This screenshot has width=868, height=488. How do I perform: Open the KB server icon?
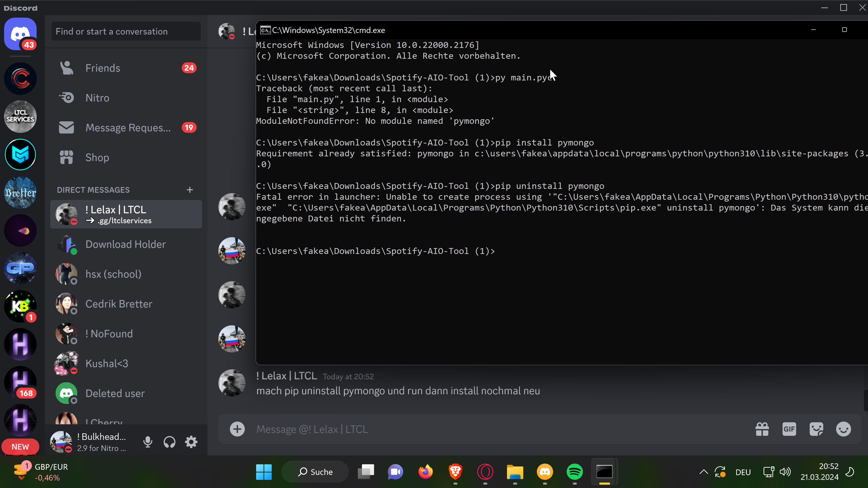tap(20, 306)
